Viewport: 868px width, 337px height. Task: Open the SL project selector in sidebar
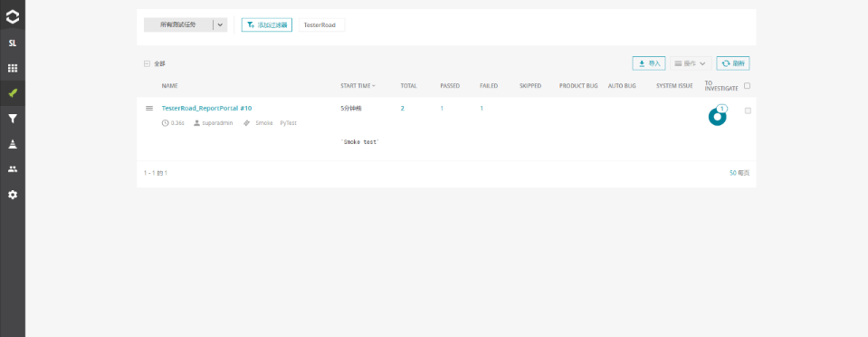(x=12, y=43)
